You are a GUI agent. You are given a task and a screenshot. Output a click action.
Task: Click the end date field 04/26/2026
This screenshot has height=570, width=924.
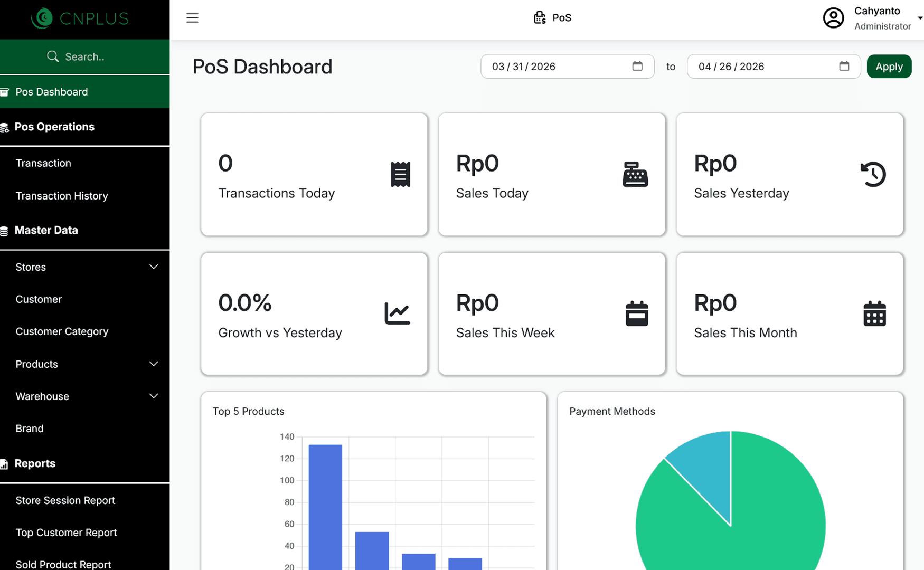click(774, 66)
